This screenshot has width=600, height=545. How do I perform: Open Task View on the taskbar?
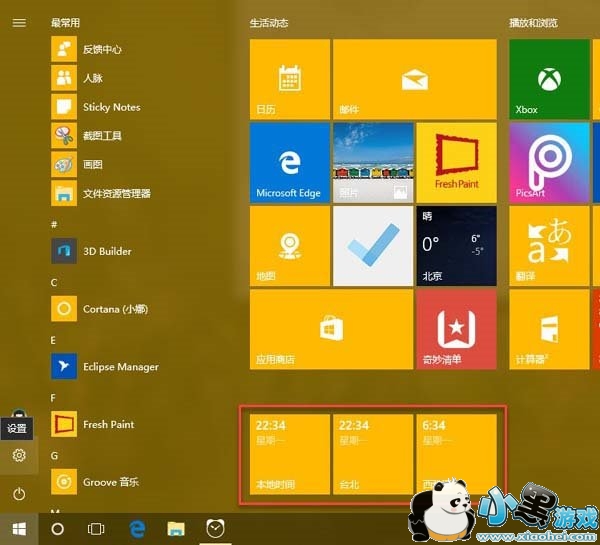(96, 529)
